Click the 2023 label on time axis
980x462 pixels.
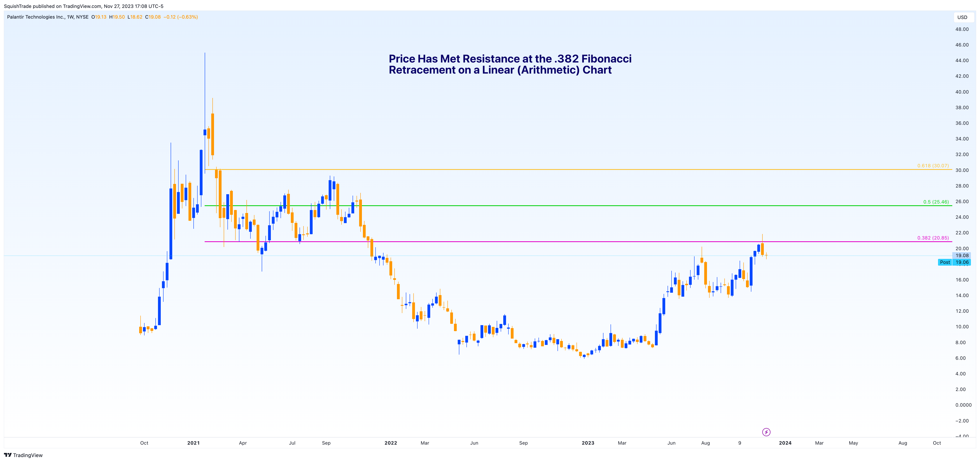588,443
